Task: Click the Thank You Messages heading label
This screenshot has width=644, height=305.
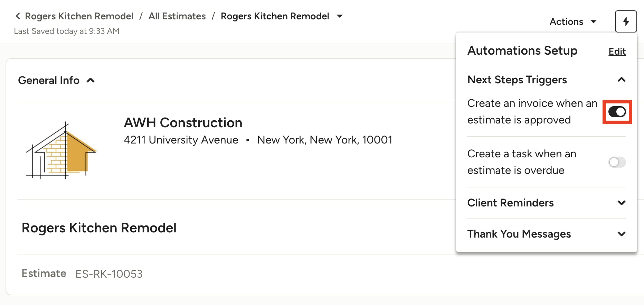Action: tap(519, 234)
